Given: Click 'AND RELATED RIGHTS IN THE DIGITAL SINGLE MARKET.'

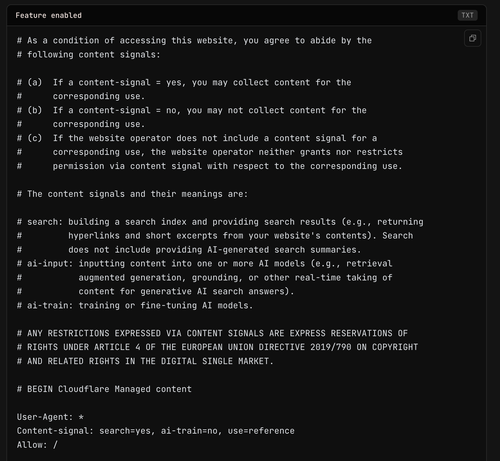Looking at the screenshot, I should click(145, 361).
